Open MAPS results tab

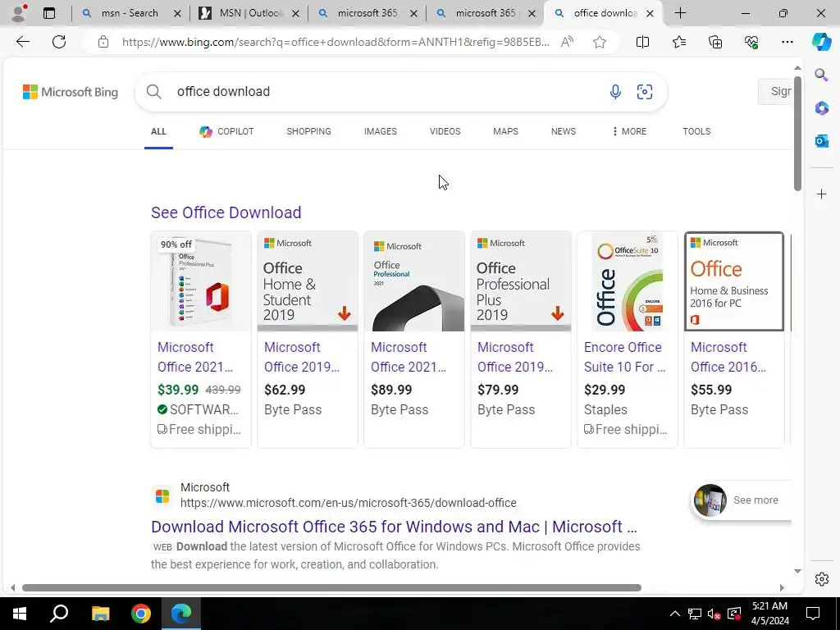click(505, 131)
